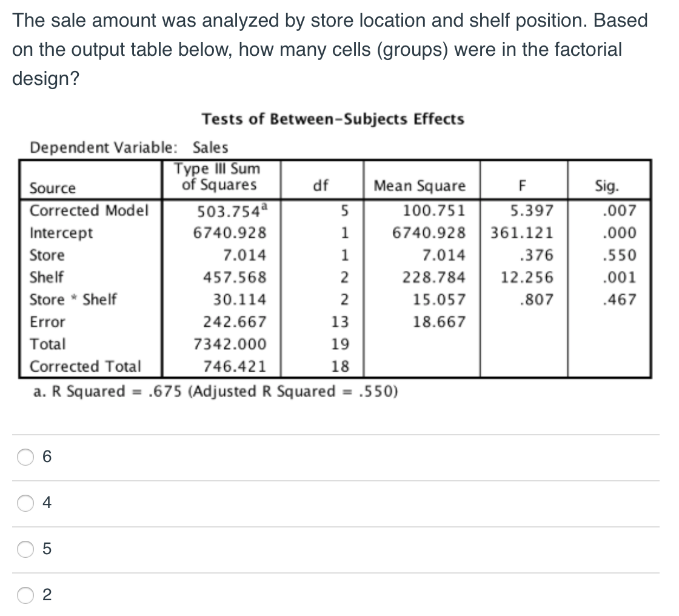The height and width of the screenshot is (616, 679).
Task: Select the radio button for answer 2
Action: tap(25, 596)
